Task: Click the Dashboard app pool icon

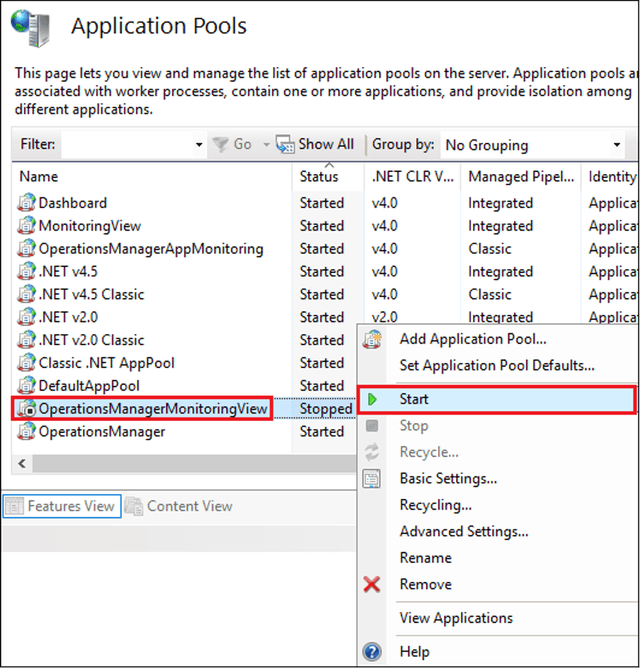Action: (x=26, y=202)
